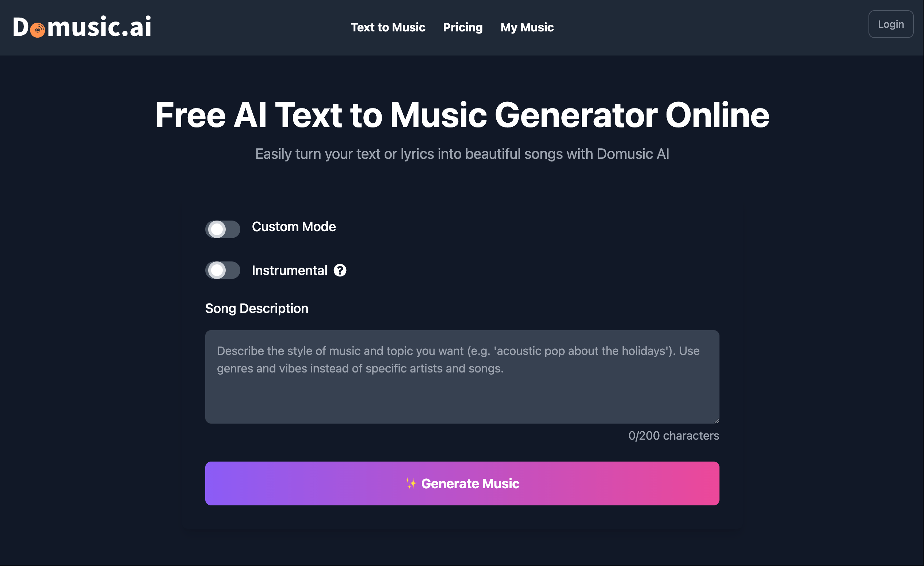The image size is (924, 566).
Task: Open the Text to Music nav item
Action: (388, 27)
